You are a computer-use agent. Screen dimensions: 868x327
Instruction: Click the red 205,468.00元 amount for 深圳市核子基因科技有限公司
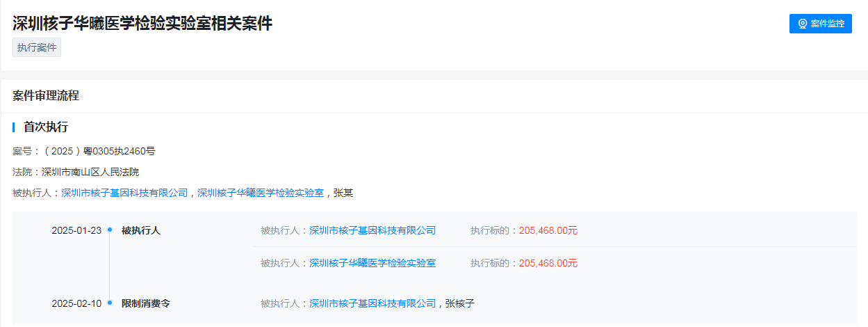[548, 230]
